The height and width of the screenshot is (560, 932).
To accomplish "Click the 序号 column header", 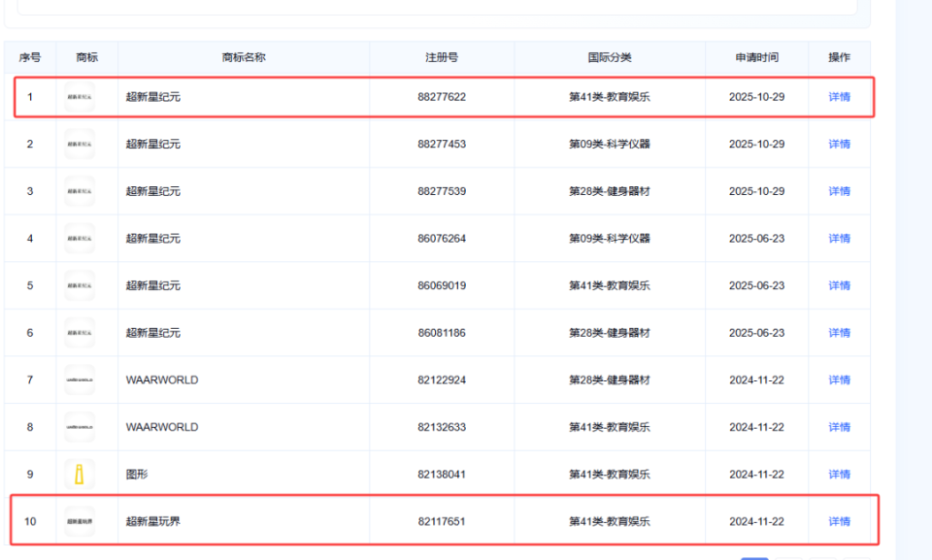I will [30, 57].
